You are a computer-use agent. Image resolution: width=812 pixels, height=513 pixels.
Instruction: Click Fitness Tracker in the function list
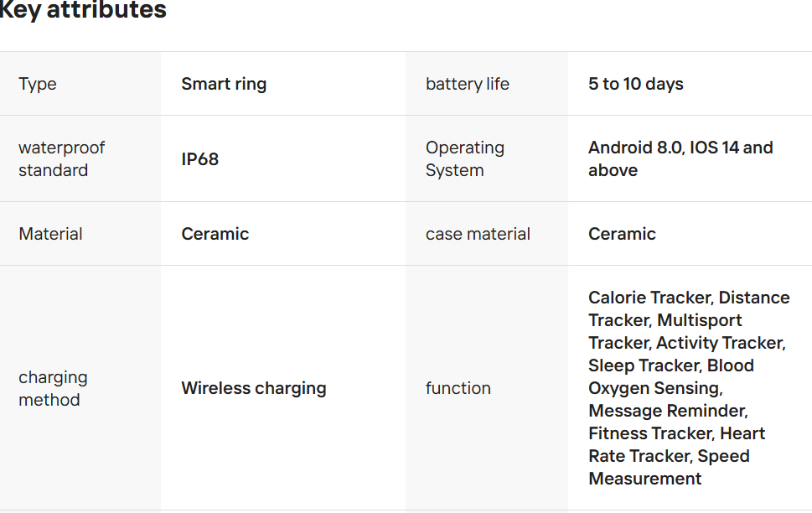[x=649, y=433]
